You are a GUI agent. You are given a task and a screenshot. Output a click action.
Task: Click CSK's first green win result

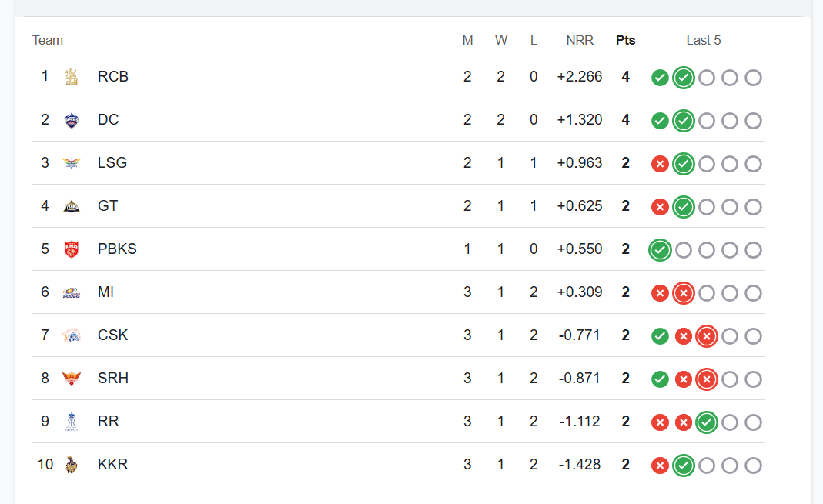660,336
